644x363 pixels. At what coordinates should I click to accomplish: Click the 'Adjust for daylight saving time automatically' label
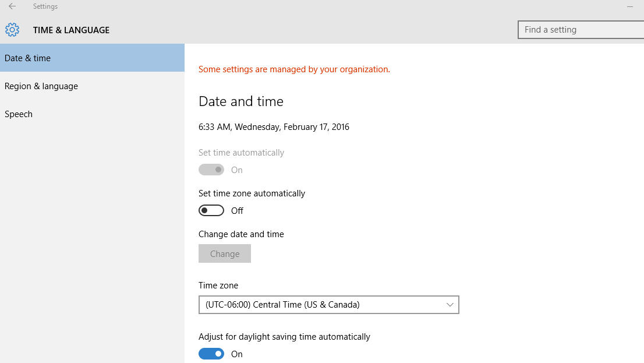[x=284, y=337]
